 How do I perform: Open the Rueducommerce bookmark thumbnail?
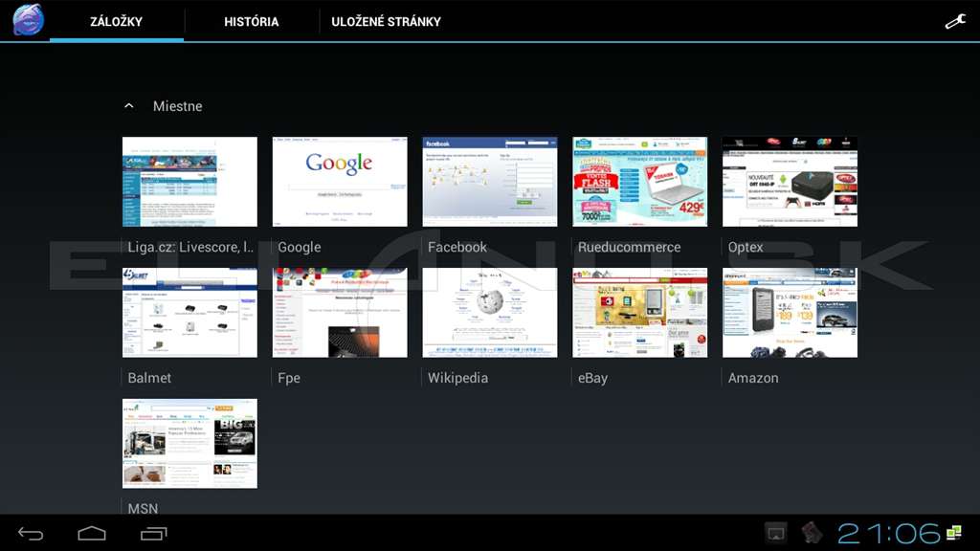(x=640, y=182)
